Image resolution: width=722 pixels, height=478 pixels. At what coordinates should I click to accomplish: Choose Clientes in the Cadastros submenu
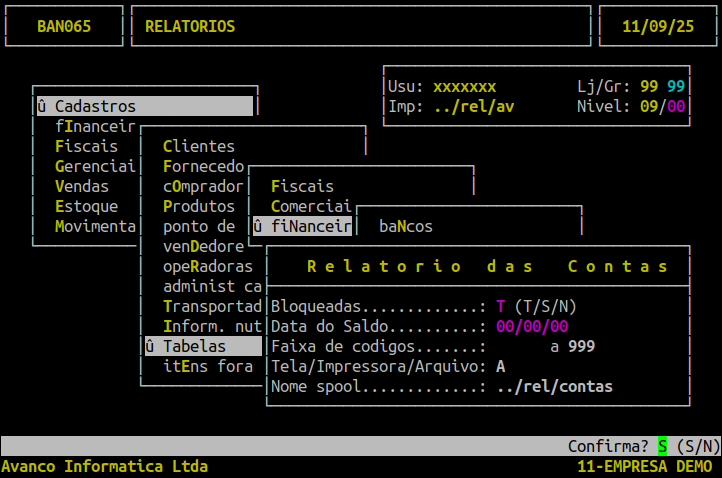pyautogui.click(x=198, y=146)
